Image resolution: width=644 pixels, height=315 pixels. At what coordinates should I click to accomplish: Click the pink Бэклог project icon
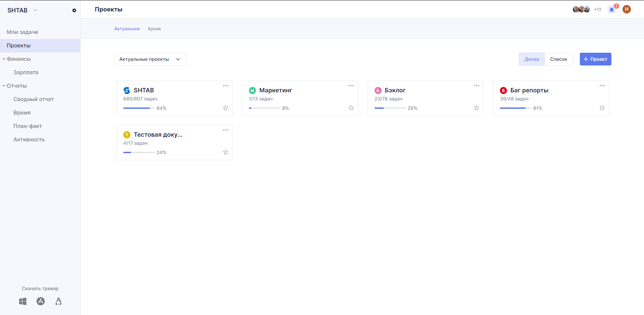(x=378, y=90)
